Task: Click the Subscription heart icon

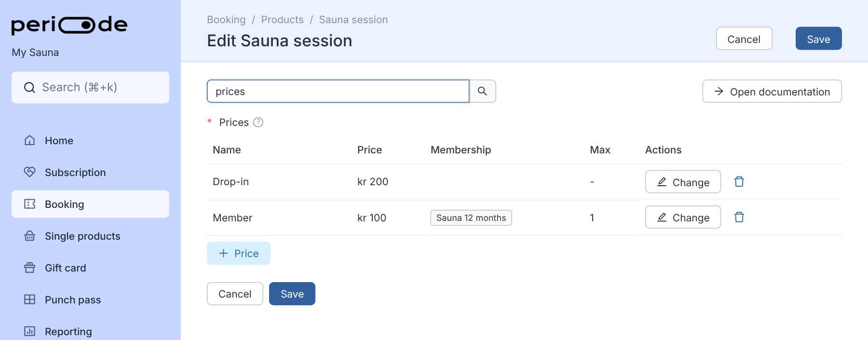Action: [30, 172]
